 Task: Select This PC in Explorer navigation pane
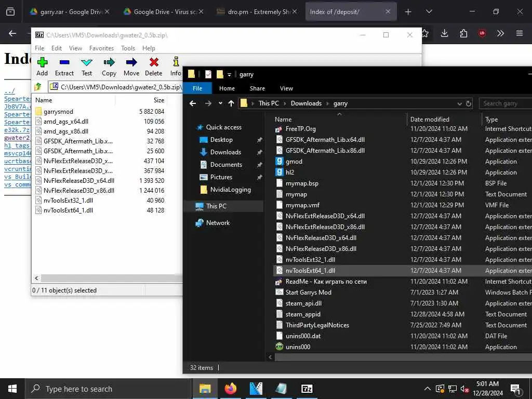coord(216,206)
